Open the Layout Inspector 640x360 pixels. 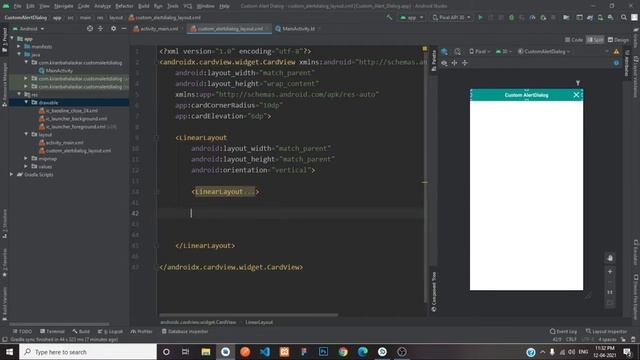click(x=607, y=331)
